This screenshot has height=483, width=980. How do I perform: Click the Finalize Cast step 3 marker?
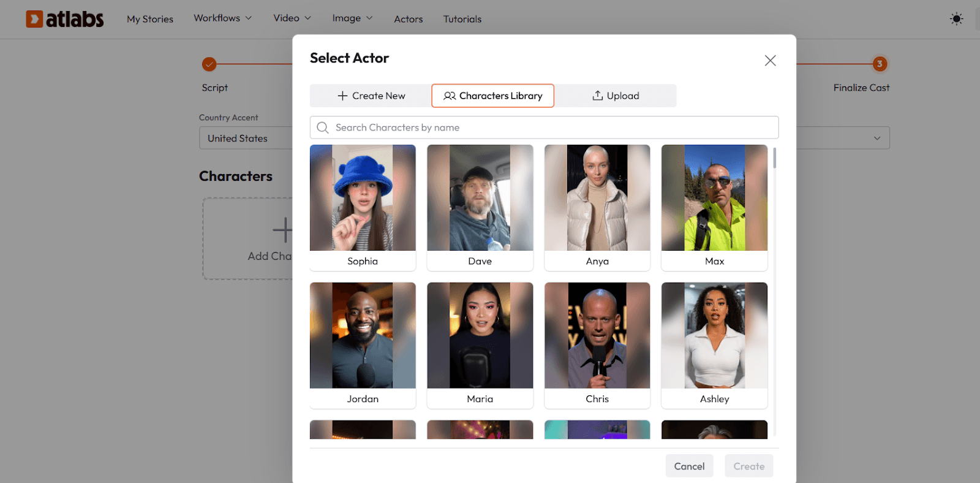pyautogui.click(x=880, y=64)
